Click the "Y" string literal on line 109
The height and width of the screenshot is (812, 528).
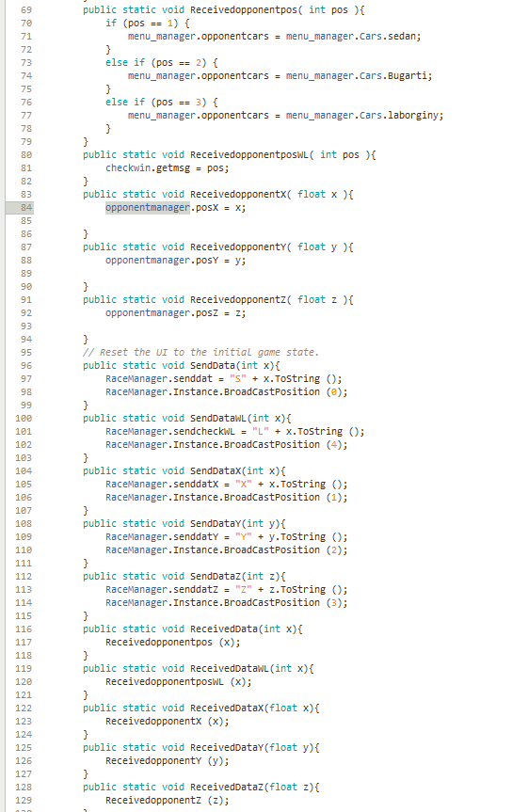pos(244,537)
